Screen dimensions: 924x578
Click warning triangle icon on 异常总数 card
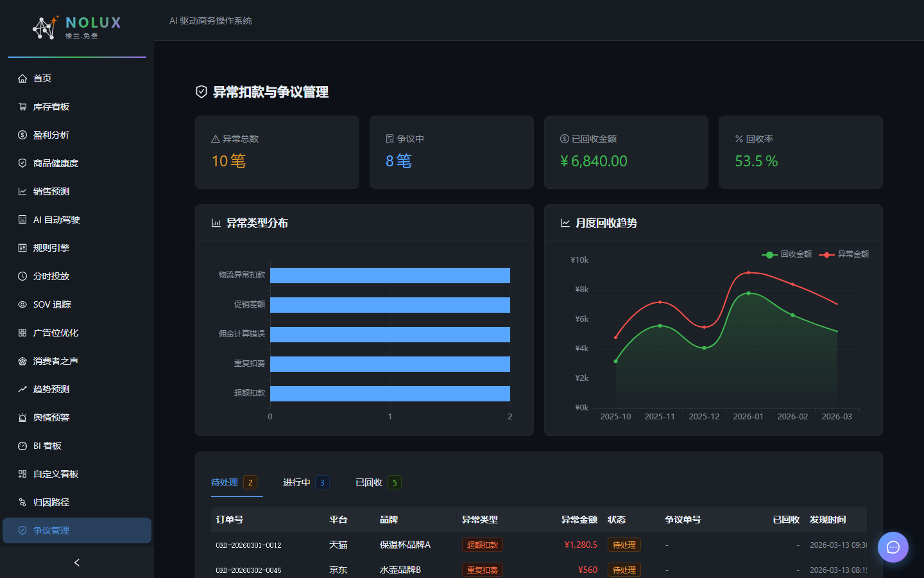tap(216, 139)
